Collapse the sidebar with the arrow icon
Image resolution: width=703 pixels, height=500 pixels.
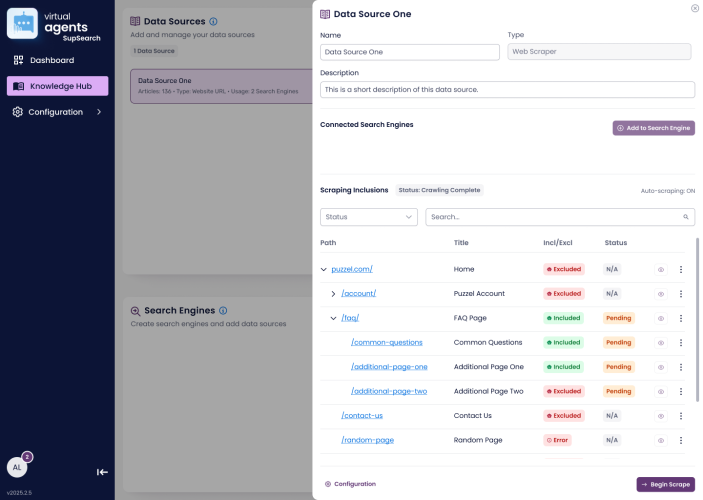point(102,472)
